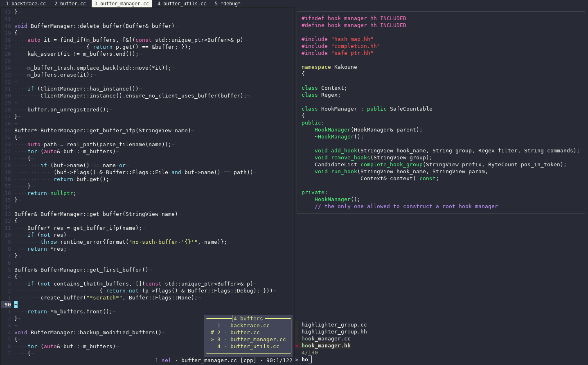Pick buffer_utils.cc from the buffers popup
This screenshot has width=588, height=365.
coord(248,347)
